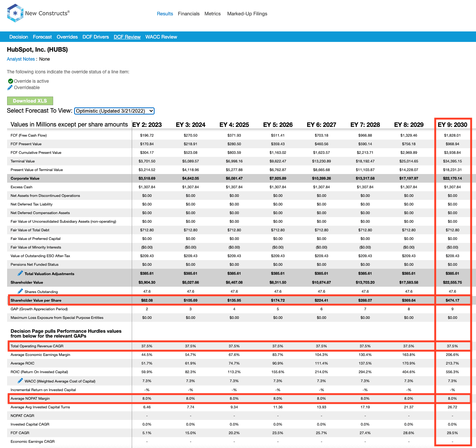Click the Download XLS button
476x448 pixels.
[x=30, y=101]
